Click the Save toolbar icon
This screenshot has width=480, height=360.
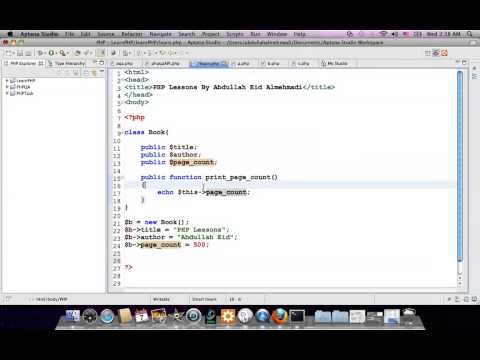[20, 53]
